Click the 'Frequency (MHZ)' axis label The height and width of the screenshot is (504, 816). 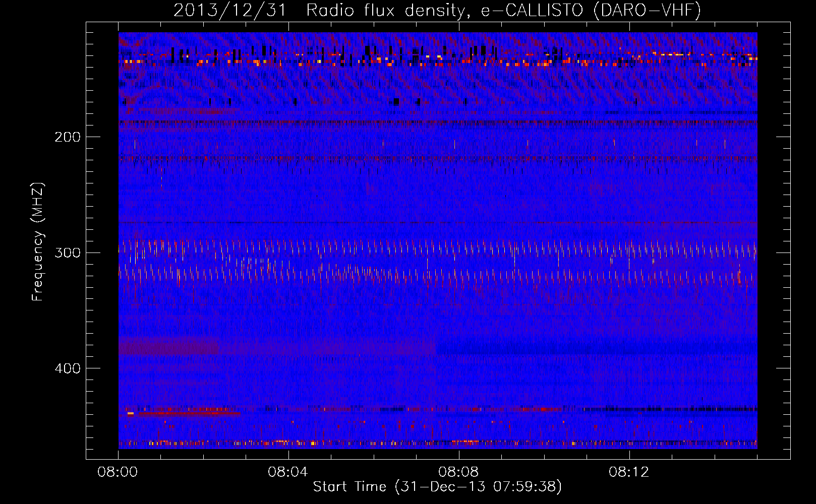point(38,242)
